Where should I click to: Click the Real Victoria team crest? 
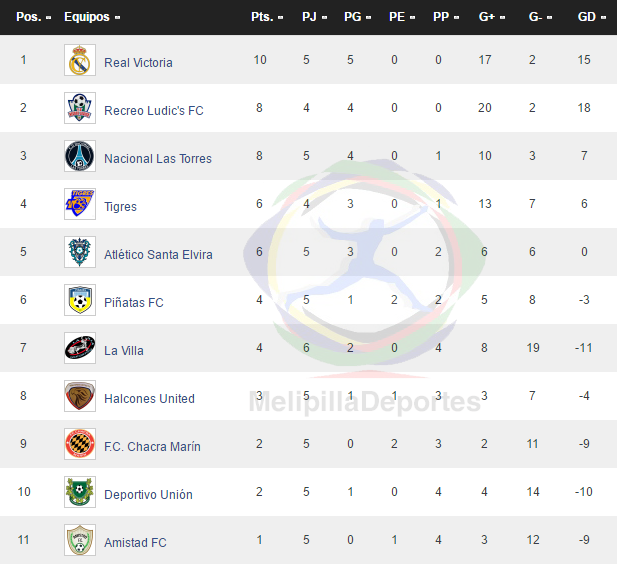coord(80,61)
